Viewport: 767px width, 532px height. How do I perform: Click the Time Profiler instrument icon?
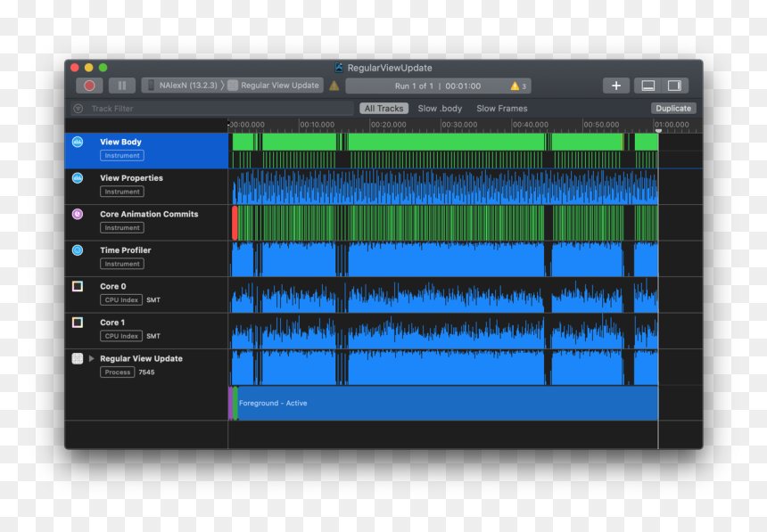point(78,250)
